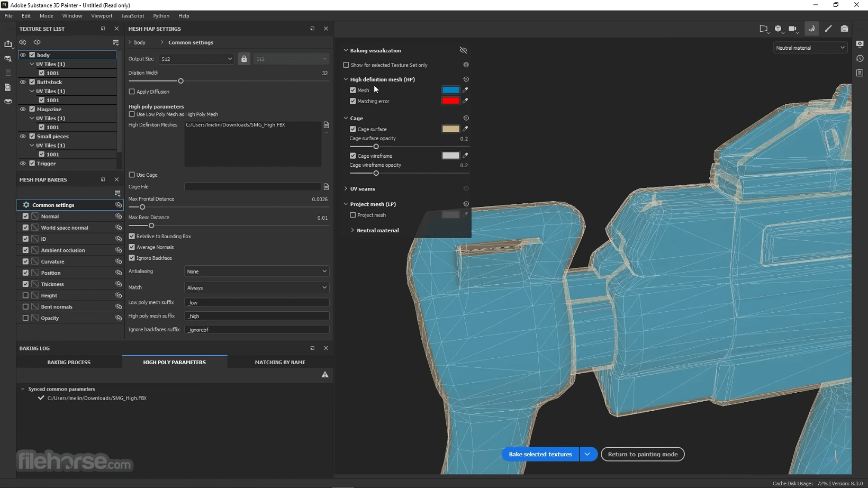Click the body breadcrumb in Mesh Map Settings
Viewport: 868px width, 488px height.
click(x=140, y=42)
